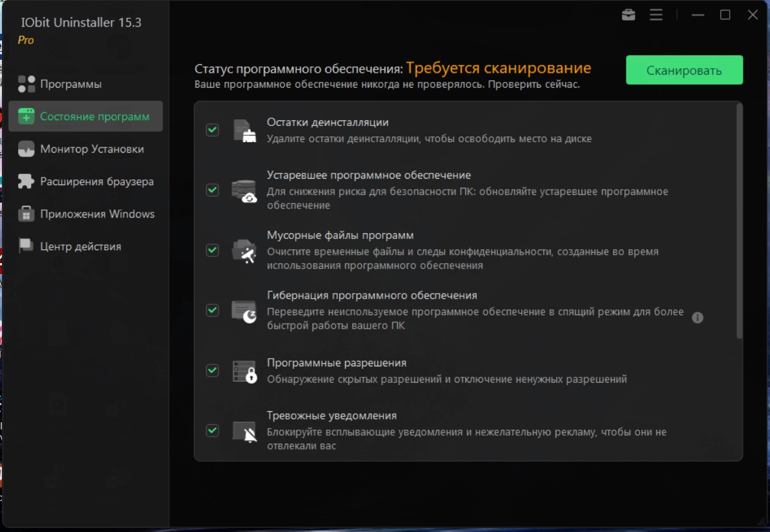The image size is (770, 532).
Task: Open Центр действия
Action: [x=85, y=246]
